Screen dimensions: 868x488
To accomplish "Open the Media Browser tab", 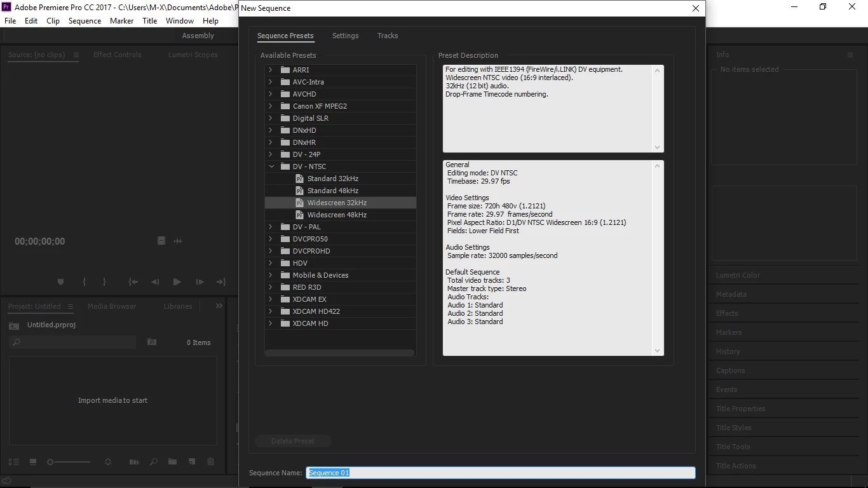I will tap(112, 306).
